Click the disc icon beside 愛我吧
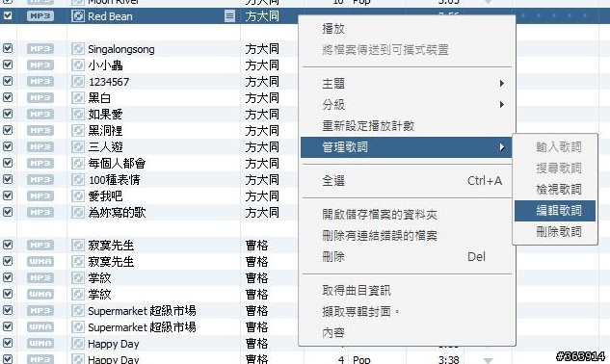The image size is (610, 364). coord(78,195)
